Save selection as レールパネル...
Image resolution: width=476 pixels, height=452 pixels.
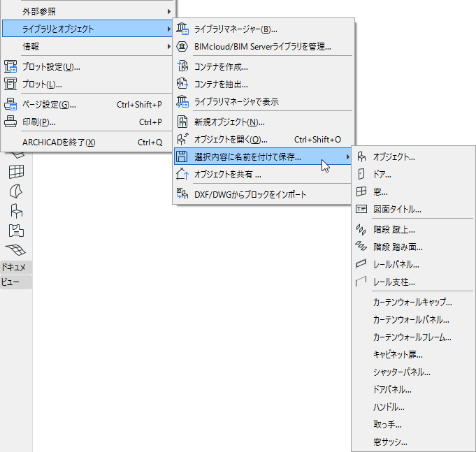[414, 265]
